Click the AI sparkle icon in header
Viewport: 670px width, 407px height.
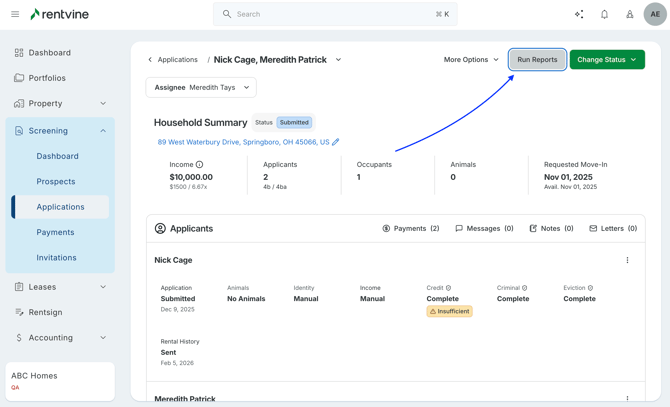(x=579, y=14)
